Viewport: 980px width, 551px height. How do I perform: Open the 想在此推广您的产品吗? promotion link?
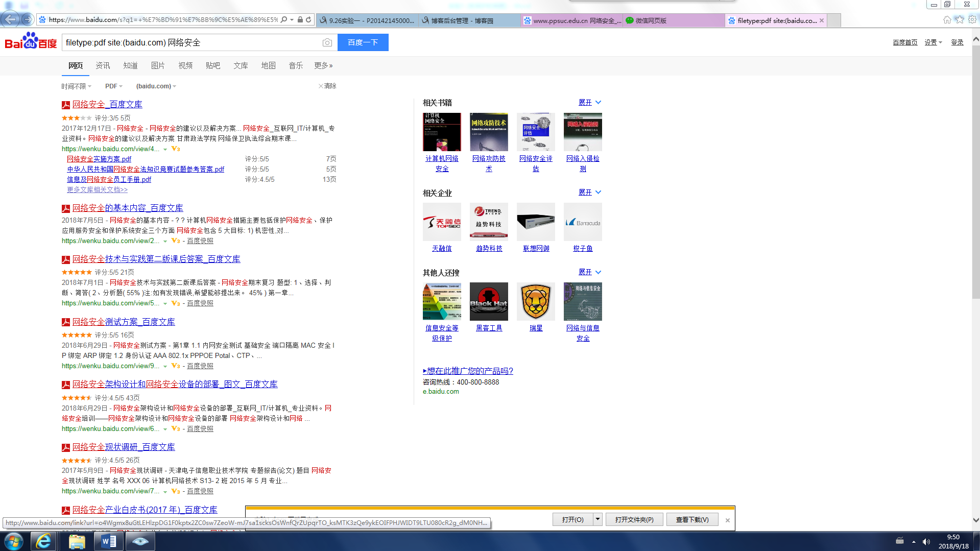click(x=468, y=371)
